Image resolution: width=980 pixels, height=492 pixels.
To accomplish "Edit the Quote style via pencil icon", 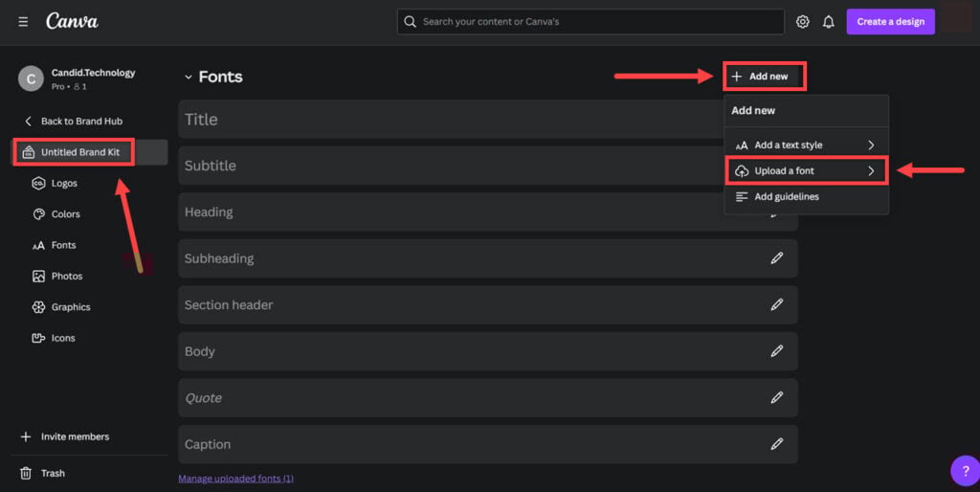I will point(777,397).
